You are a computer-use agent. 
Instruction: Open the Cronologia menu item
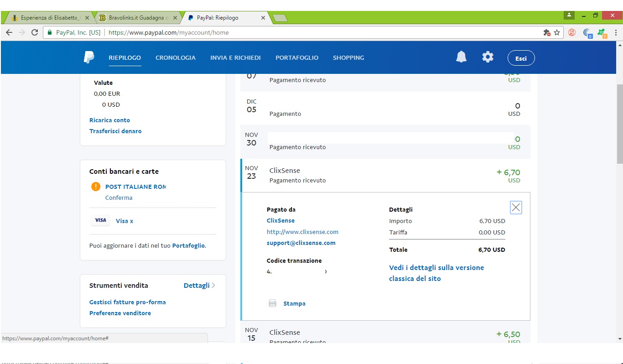(x=176, y=57)
